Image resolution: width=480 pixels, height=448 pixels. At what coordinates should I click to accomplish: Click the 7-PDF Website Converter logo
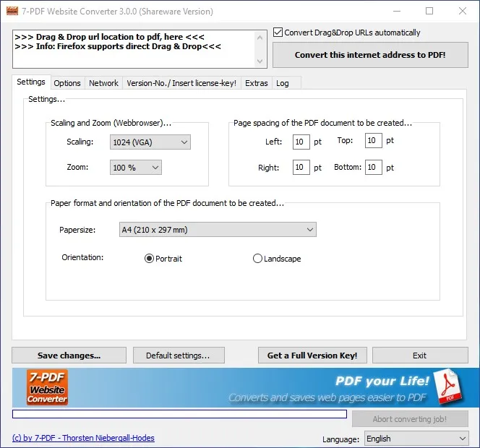coord(47,387)
